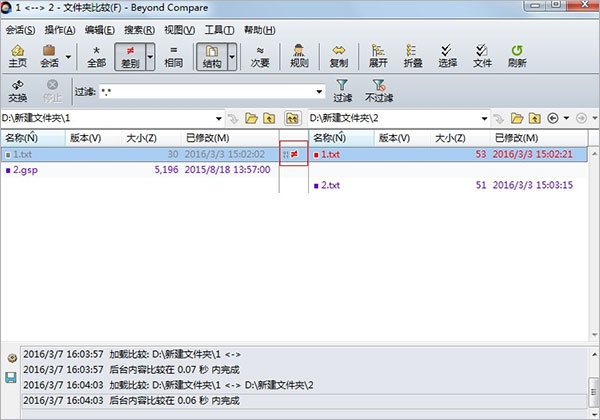Click the 已修改(M) header in left pane

point(207,138)
